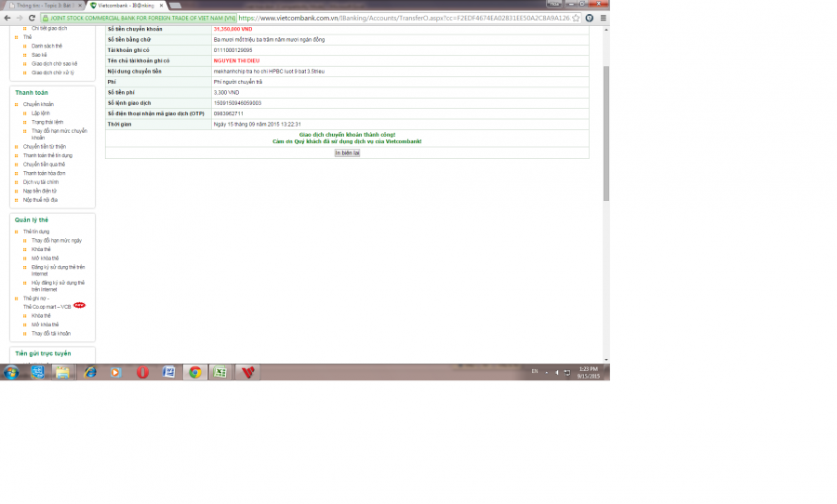This screenshot has height=504, width=837.
Task: Open the Excel taskbar icon
Action: coord(220,372)
